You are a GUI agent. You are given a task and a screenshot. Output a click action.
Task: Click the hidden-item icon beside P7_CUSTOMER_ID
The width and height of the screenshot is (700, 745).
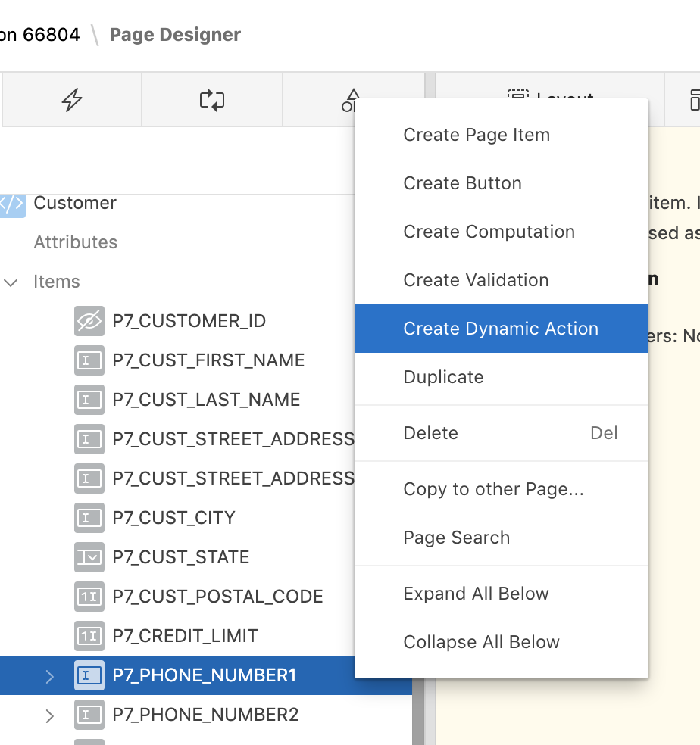tap(89, 321)
